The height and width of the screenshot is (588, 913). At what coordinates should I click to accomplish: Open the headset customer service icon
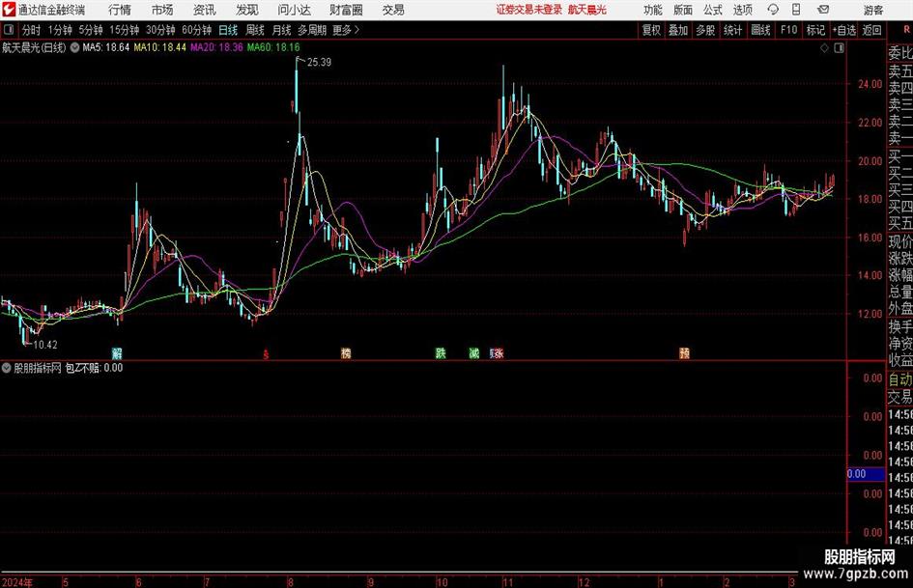pos(773,10)
